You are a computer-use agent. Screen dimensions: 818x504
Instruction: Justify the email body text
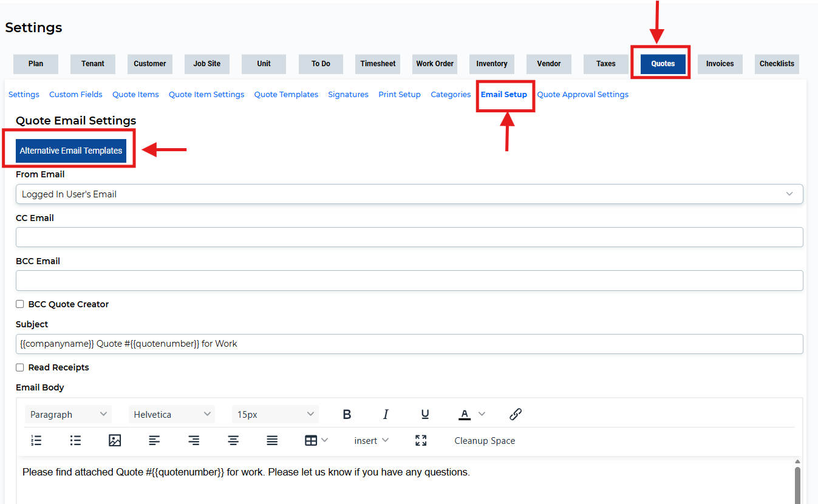pos(272,441)
